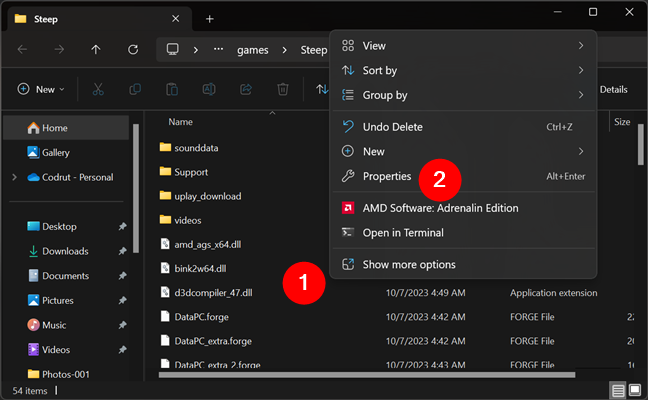Click the games breadcrumb in address bar
This screenshot has height=400, width=648.
[255, 49]
